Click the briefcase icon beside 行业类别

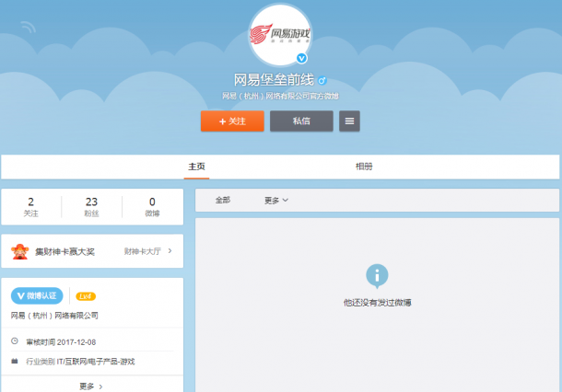point(15,361)
